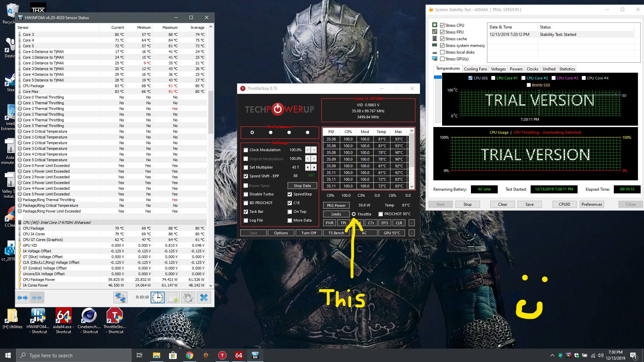Image resolution: width=644 pixels, height=362 pixels.
Task: Toggle the BD PROCHOT checkbox
Action: (x=246, y=203)
